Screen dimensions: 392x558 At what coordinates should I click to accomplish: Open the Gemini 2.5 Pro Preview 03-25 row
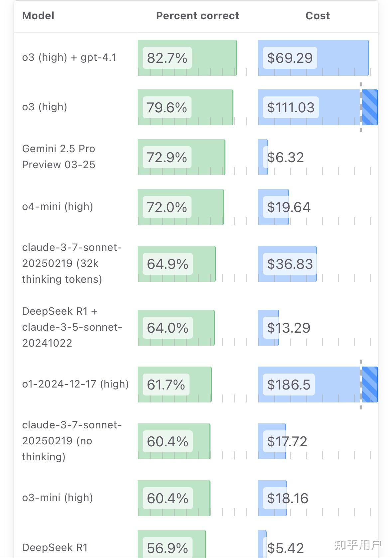(x=59, y=157)
